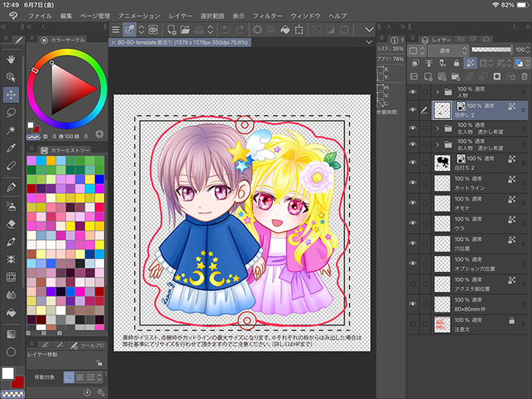Screen dimensions: 532x399
Task: Expand the 左人物 layer folder
Action: 437,128
